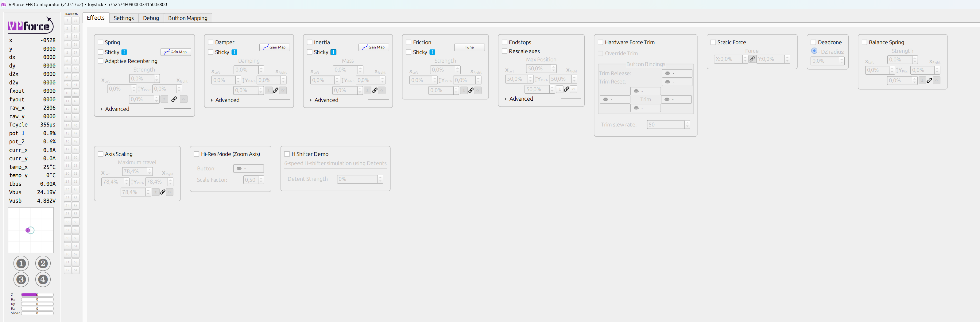The width and height of the screenshot is (980, 322).
Task: Open the binding selector below Trim label
Action: coord(645,108)
